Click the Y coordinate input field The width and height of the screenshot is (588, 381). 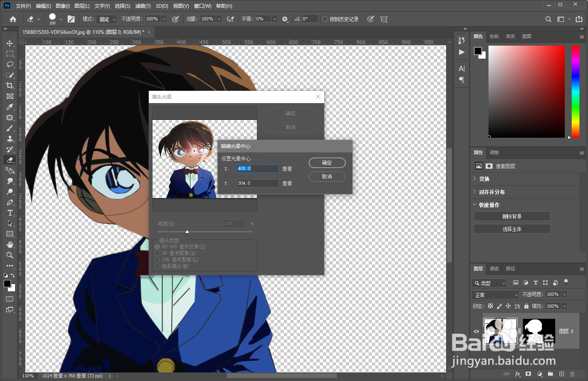pos(257,183)
